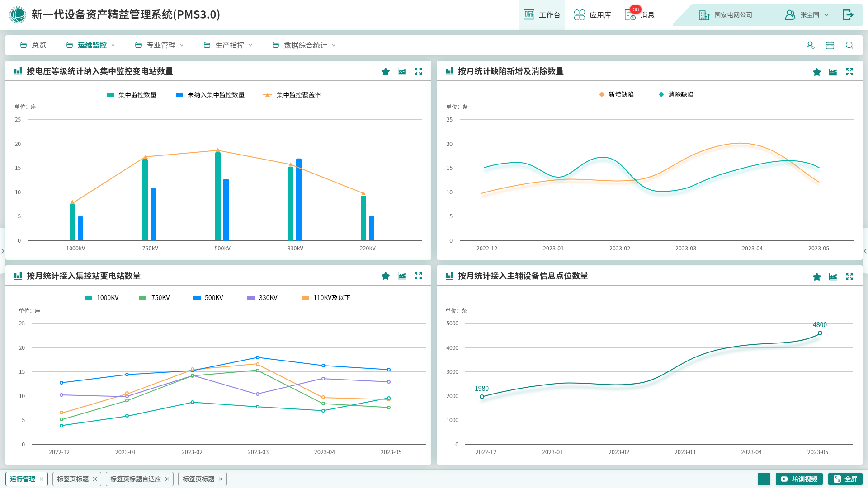The image size is (868, 488).
Task: Toggle 集中监控数量 legend series
Action: 132,95
